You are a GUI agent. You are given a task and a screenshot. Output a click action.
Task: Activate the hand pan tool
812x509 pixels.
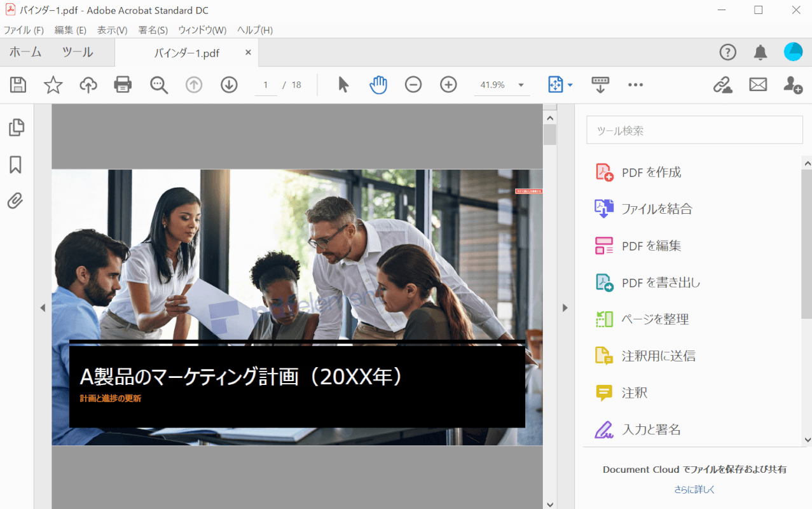378,85
